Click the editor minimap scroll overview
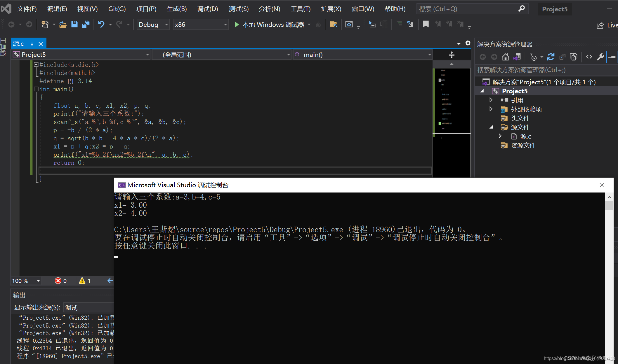Viewport: 618px width, 364px height. (x=452, y=123)
